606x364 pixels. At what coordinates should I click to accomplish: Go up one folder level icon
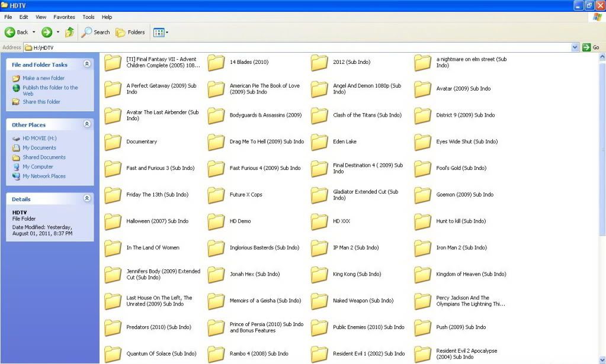[69, 33]
